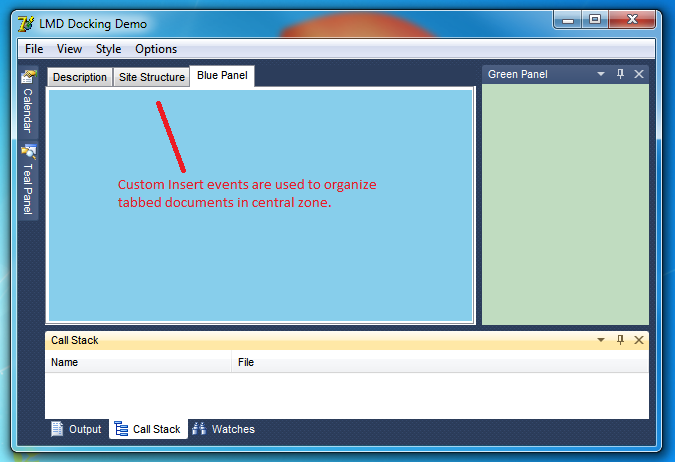The width and height of the screenshot is (675, 462).
Task: Open the Green Panel dropdown arrow menu
Action: (601, 74)
